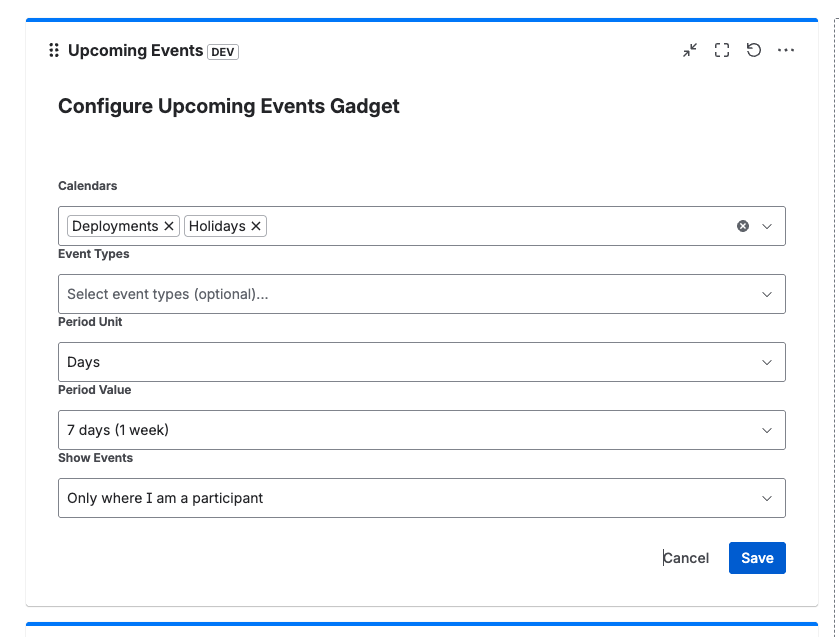839x637 pixels.
Task: Cancel the gadget configuration
Action: [686, 558]
